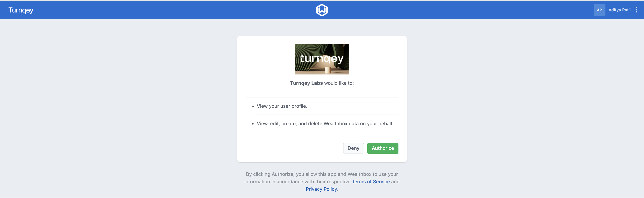Click the word 'Wealthbox' in the disclaimer

point(359,174)
